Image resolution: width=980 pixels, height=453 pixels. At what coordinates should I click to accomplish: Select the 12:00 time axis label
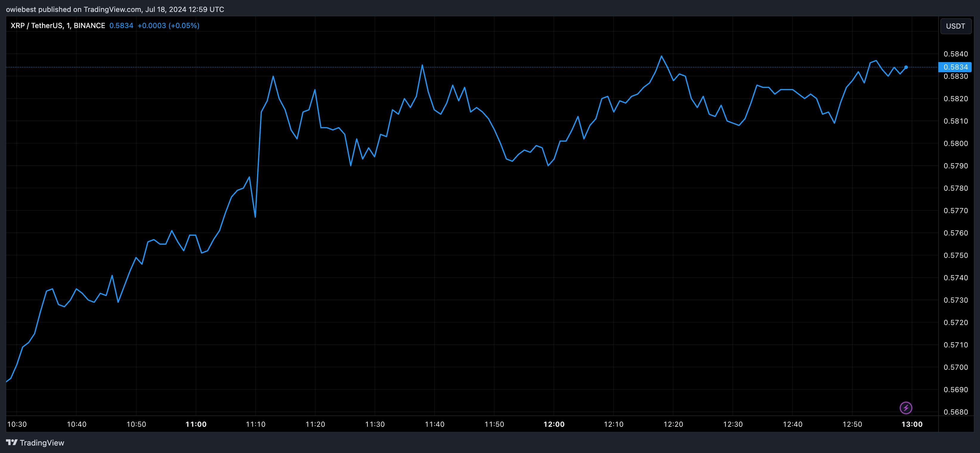coord(554,424)
